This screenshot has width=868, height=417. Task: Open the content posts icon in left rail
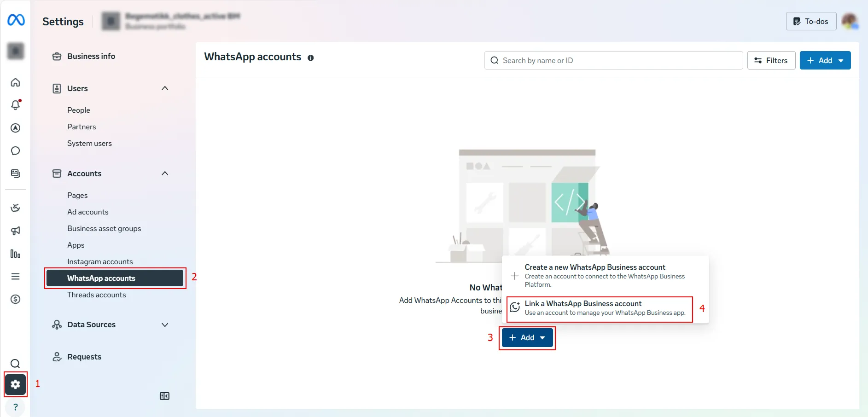coord(16,174)
